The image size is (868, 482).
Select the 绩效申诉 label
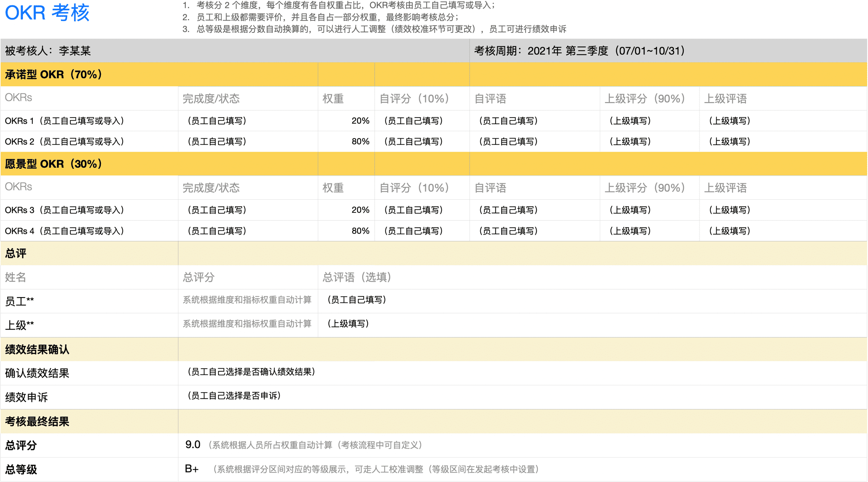[x=26, y=398]
